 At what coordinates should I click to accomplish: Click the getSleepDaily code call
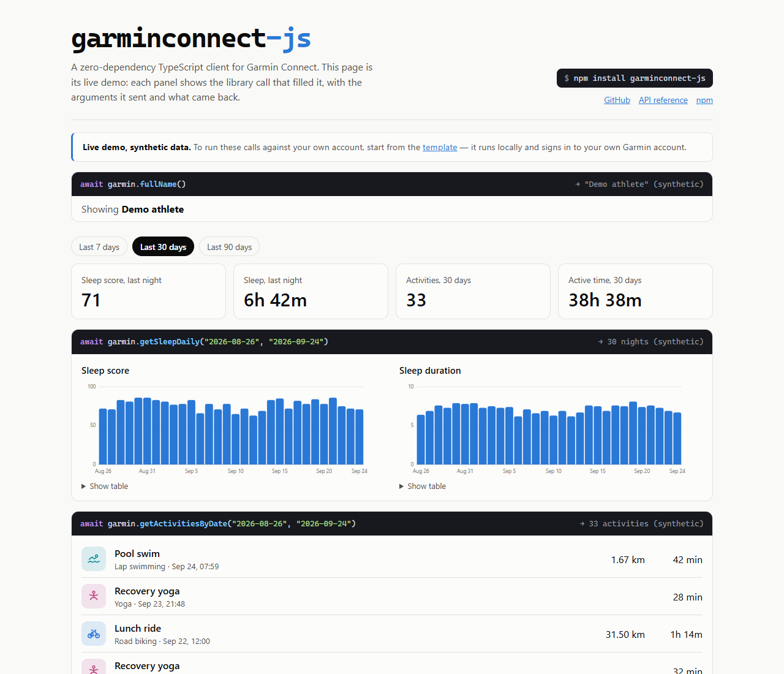click(x=204, y=341)
